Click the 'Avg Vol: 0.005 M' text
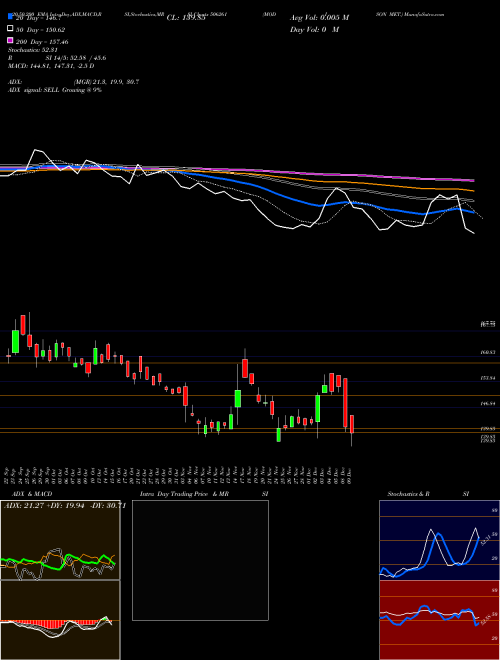 click(319, 18)
